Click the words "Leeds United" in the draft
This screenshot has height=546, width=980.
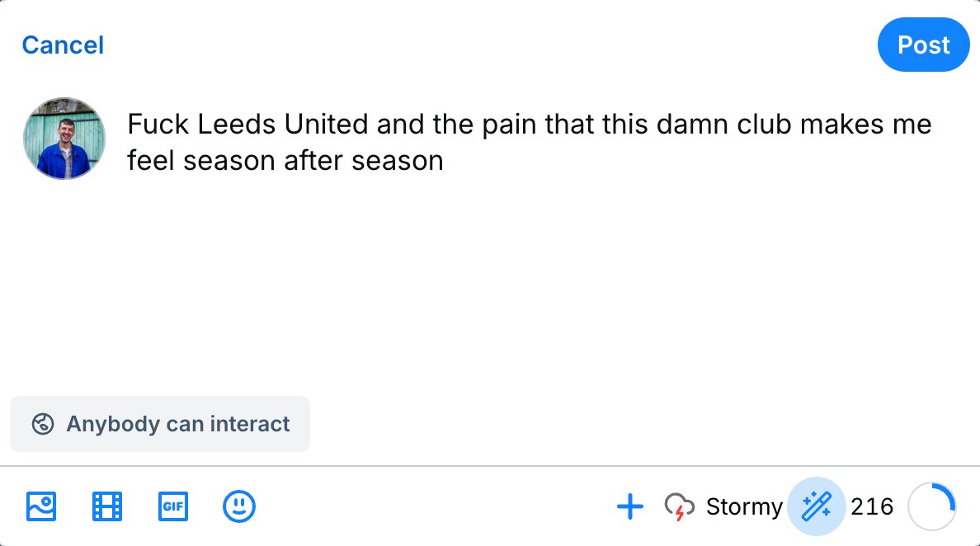point(282,125)
